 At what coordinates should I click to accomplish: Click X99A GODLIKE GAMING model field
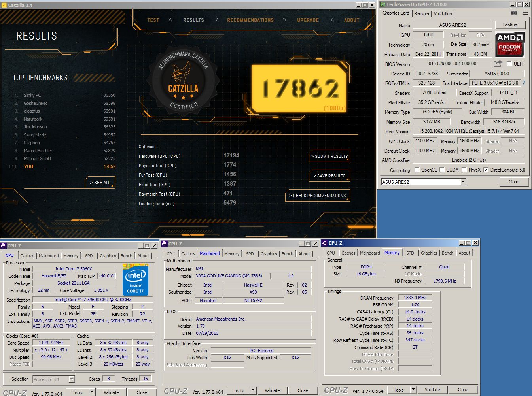click(231, 276)
